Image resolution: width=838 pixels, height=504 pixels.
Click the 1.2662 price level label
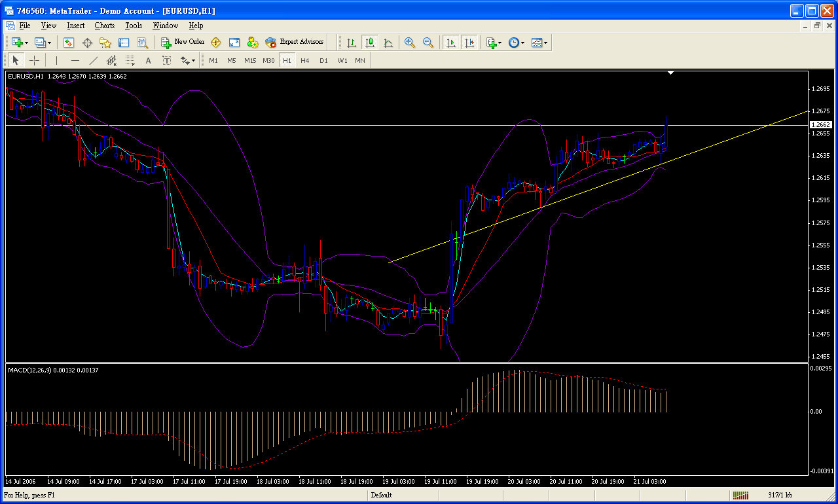pos(821,124)
